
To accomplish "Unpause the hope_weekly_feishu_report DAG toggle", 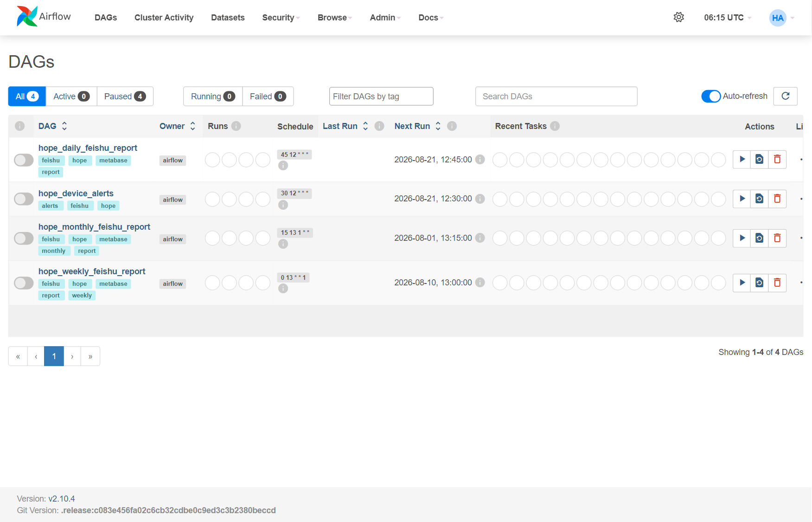I will point(24,283).
